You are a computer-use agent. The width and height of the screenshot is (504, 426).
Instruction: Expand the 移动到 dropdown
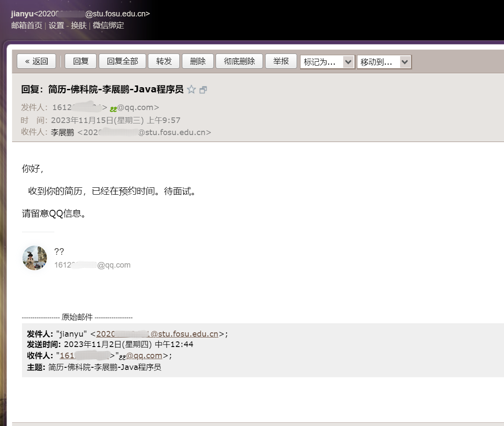click(384, 62)
